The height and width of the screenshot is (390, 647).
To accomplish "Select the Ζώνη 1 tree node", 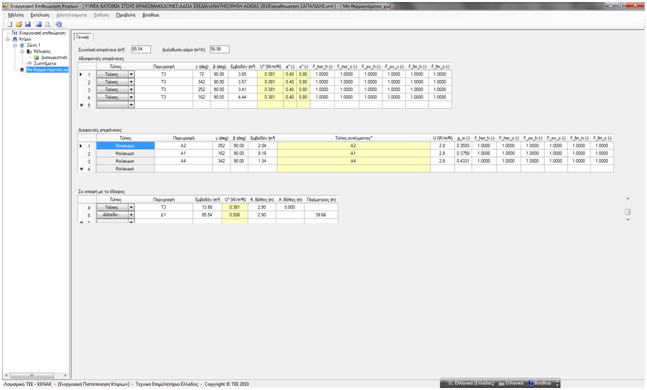I will (33, 45).
